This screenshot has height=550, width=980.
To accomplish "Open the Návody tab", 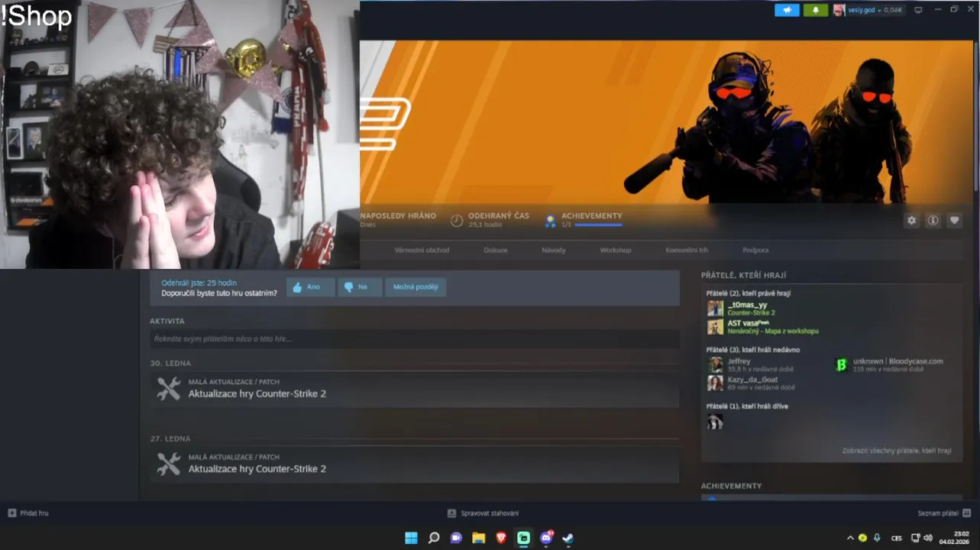I will (x=554, y=250).
